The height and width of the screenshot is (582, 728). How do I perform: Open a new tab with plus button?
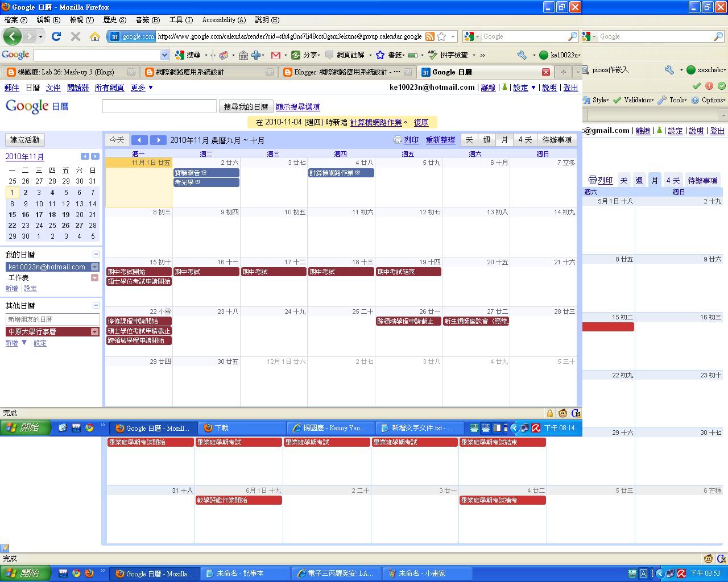coord(564,72)
